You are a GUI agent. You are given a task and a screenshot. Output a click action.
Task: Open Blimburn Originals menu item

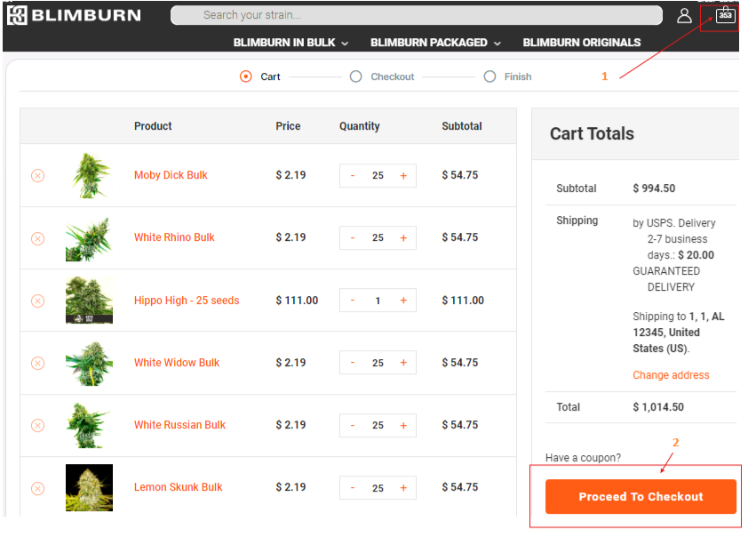[582, 43]
